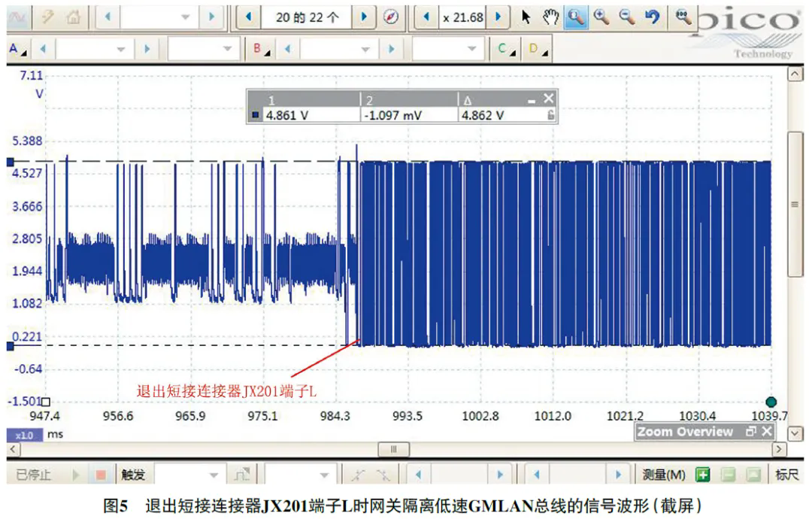The image size is (812, 519).
Task: Increase Channel A input range
Action: (x=147, y=49)
